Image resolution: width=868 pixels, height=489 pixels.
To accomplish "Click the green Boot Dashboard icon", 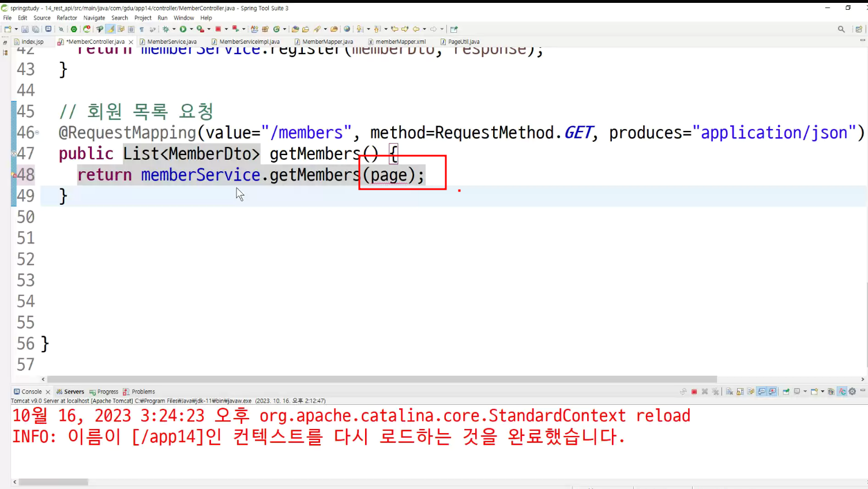I will (74, 29).
